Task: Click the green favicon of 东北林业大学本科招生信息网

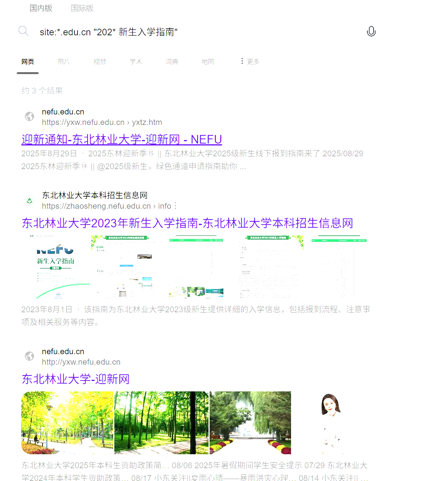Action: [29, 200]
